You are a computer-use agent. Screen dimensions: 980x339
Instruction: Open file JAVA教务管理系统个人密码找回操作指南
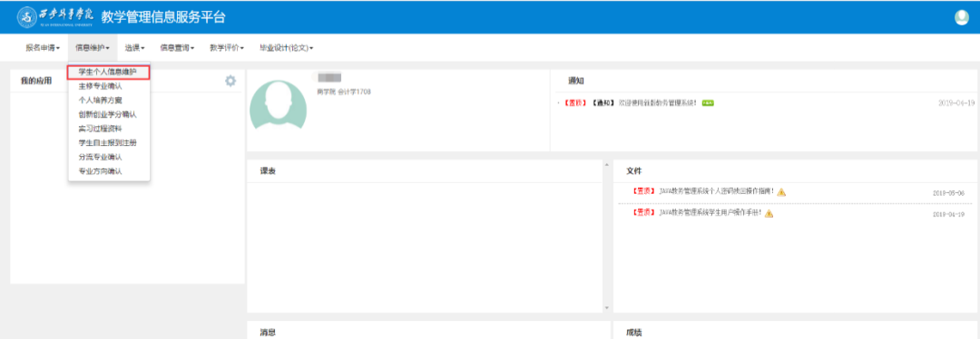click(717, 191)
